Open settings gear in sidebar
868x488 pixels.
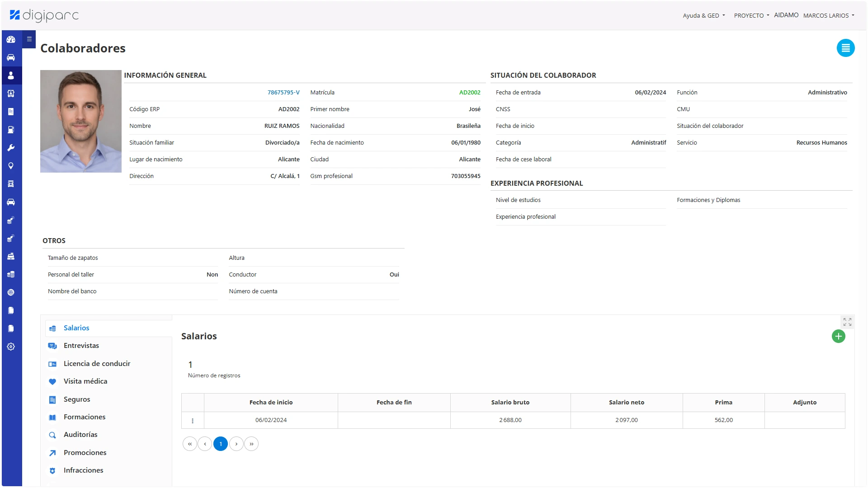11,347
